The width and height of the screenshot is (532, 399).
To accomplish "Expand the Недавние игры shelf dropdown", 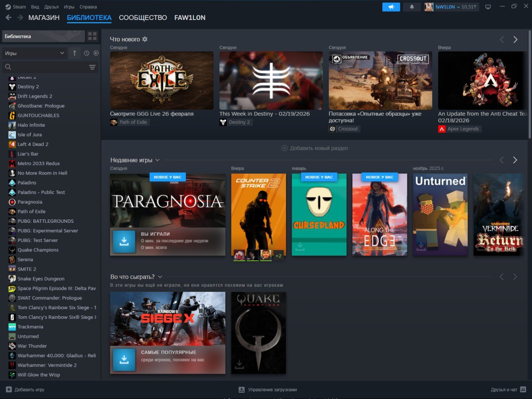I will 158,160.
